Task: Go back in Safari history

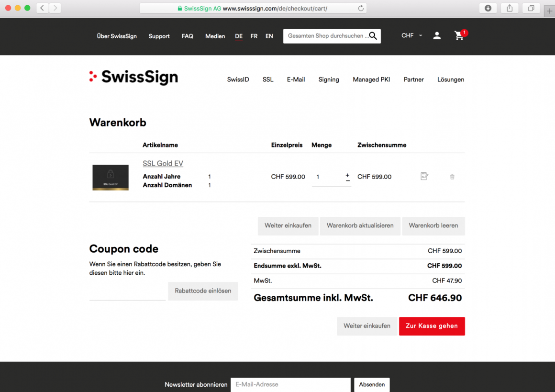Action: (x=42, y=8)
